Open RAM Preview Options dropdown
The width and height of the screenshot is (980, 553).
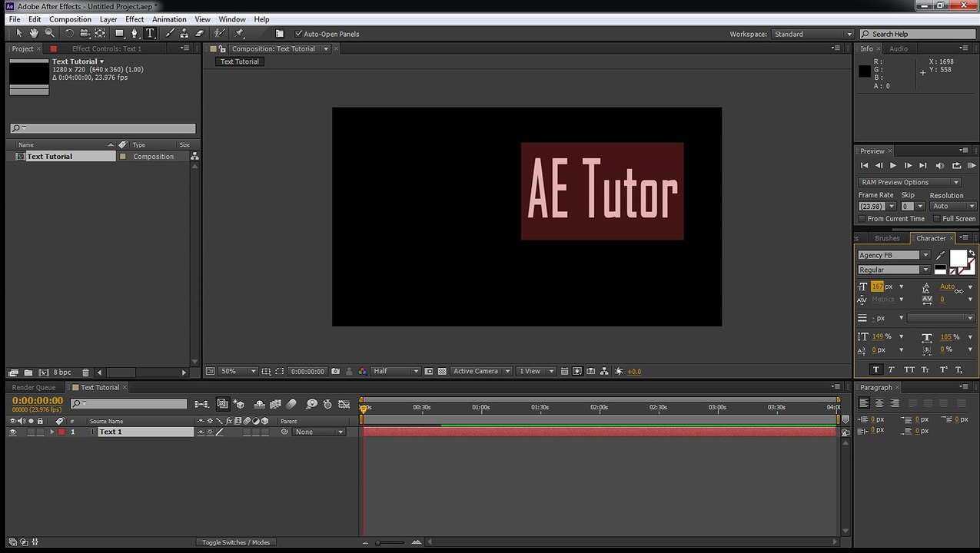coord(909,182)
